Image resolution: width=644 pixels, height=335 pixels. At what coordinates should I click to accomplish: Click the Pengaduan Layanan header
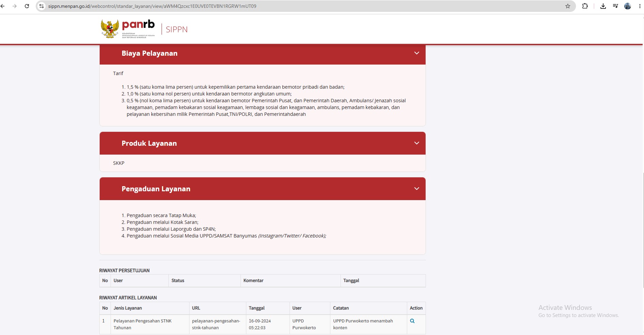coord(262,189)
